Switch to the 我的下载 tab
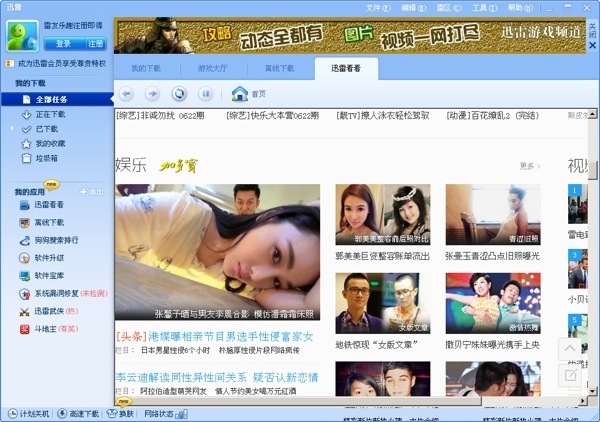Image resolution: width=600 pixels, height=422 pixels. pyautogui.click(x=146, y=68)
